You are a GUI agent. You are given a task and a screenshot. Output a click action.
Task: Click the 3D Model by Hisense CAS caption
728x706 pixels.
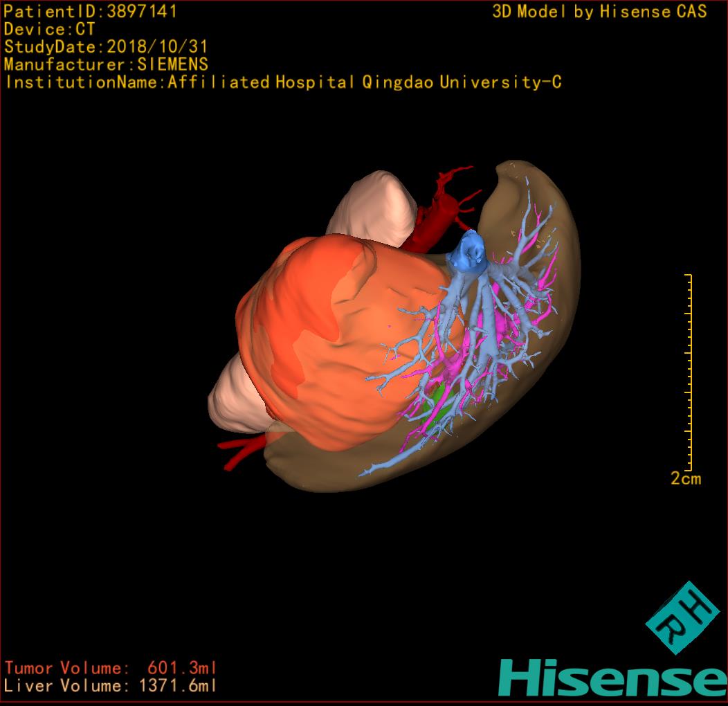[599, 12]
